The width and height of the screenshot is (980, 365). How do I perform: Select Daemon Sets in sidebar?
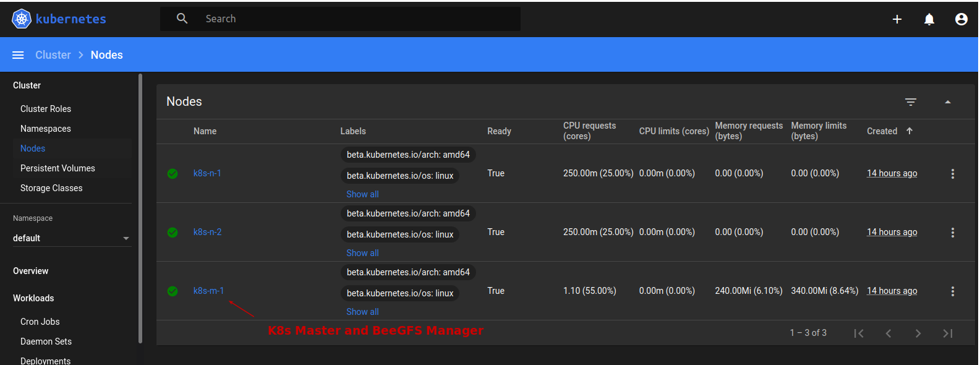click(x=46, y=341)
